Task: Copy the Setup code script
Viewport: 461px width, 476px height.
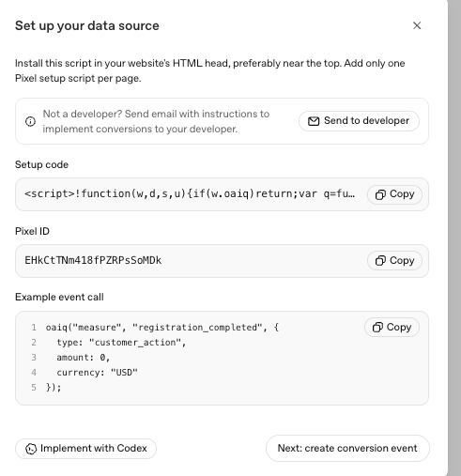Action: pyautogui.click(x=394, y=194)
